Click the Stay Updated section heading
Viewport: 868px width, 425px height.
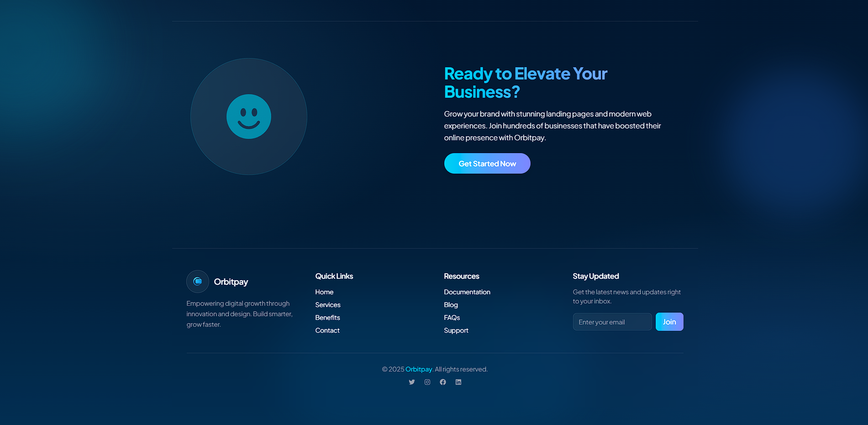(x=595, y=276)
